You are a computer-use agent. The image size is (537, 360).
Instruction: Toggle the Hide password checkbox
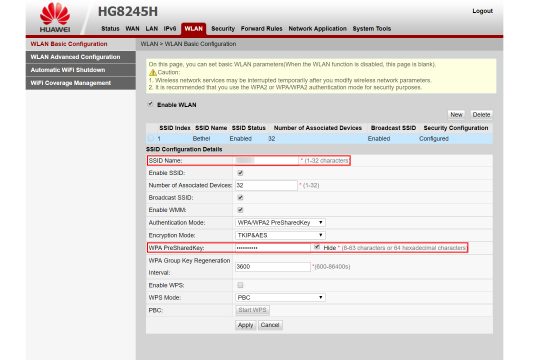[317, 247]
